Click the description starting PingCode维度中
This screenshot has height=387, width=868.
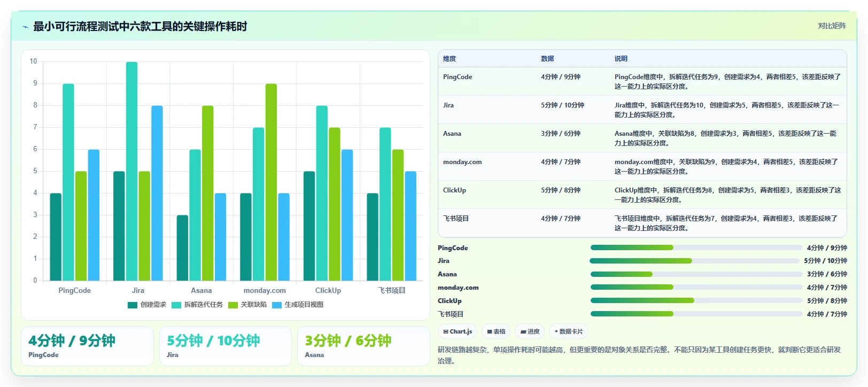[727, 82]
